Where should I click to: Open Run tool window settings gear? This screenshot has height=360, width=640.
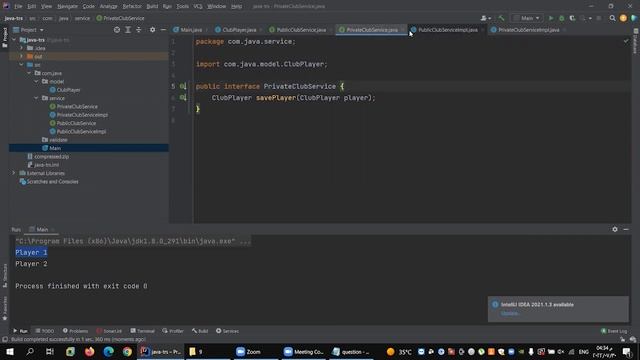(615, 229)
